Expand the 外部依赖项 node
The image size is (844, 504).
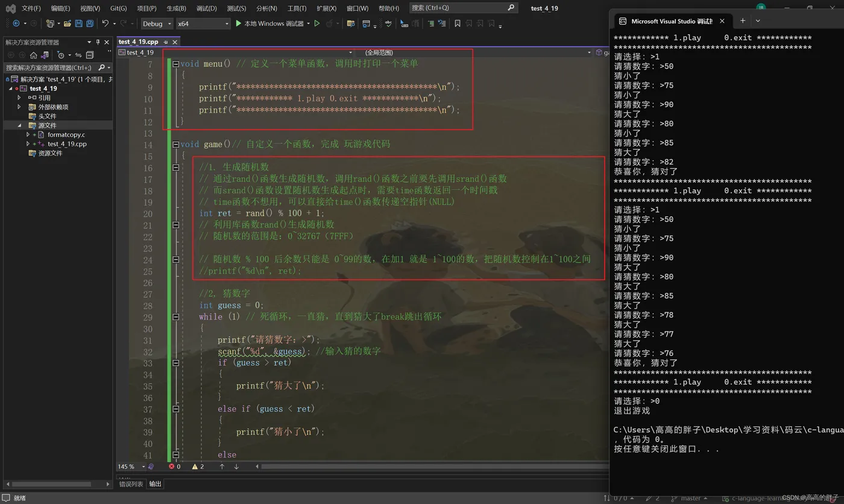point(19,107)
